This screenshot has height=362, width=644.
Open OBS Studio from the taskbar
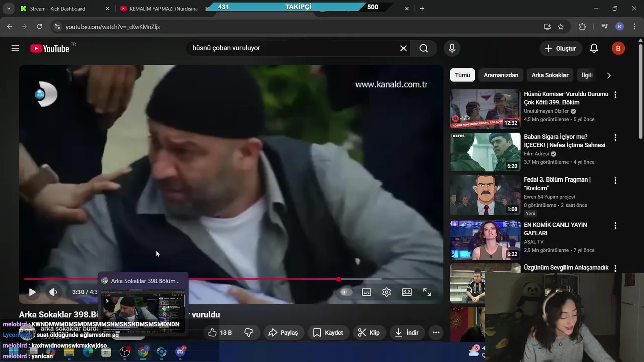[125, 352]
